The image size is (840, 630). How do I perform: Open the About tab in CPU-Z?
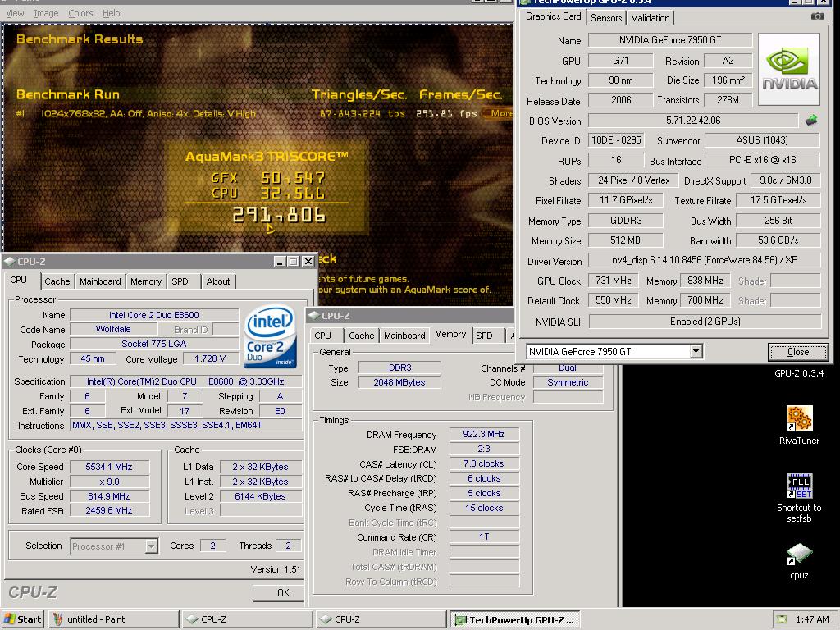(218, 281)
